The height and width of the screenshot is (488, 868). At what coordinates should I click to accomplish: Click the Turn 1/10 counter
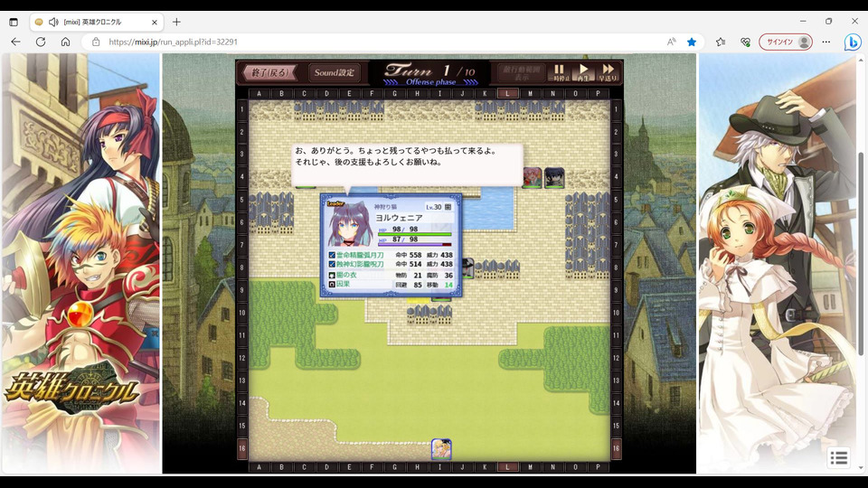point(430,70)
